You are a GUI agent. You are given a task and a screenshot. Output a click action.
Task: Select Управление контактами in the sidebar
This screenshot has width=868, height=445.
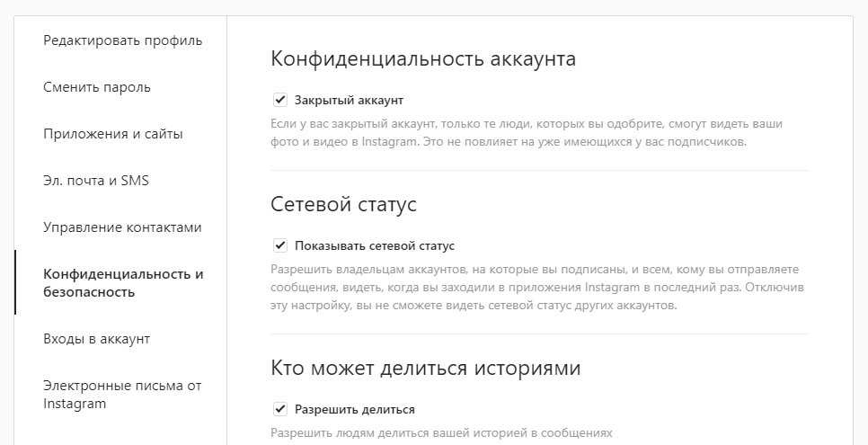[122, 227]
